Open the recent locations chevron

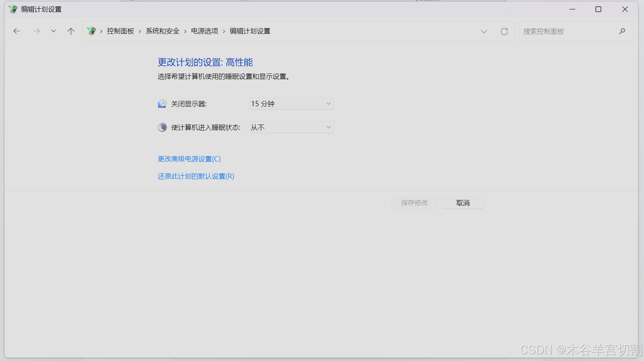click(53, 31)
